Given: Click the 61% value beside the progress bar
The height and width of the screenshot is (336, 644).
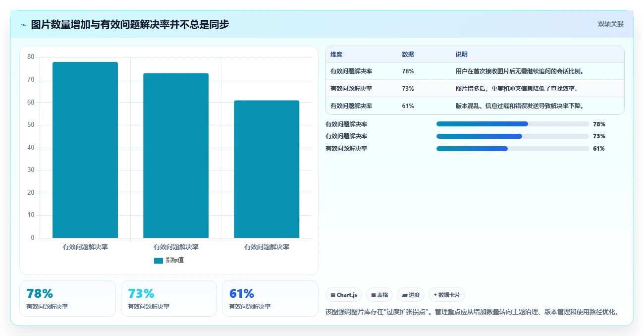Looking at the screenshot, I should coord(599,149).
